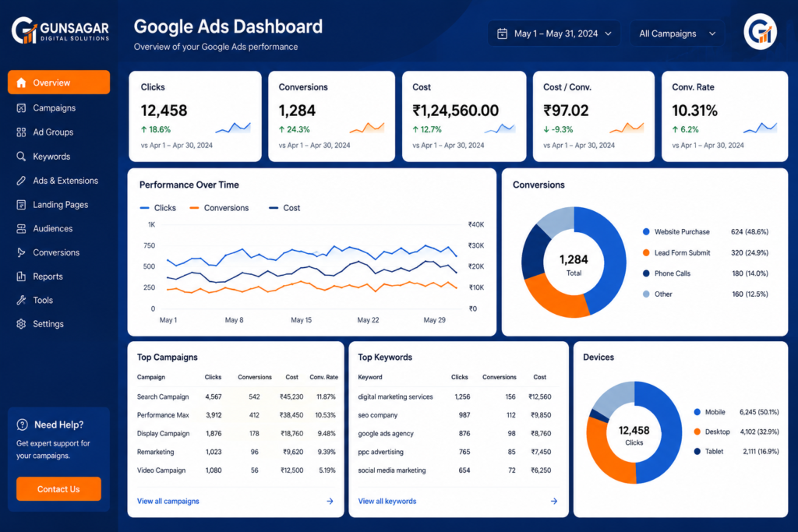Click Website Purchase blue legend dot

[x=646, y=232]
